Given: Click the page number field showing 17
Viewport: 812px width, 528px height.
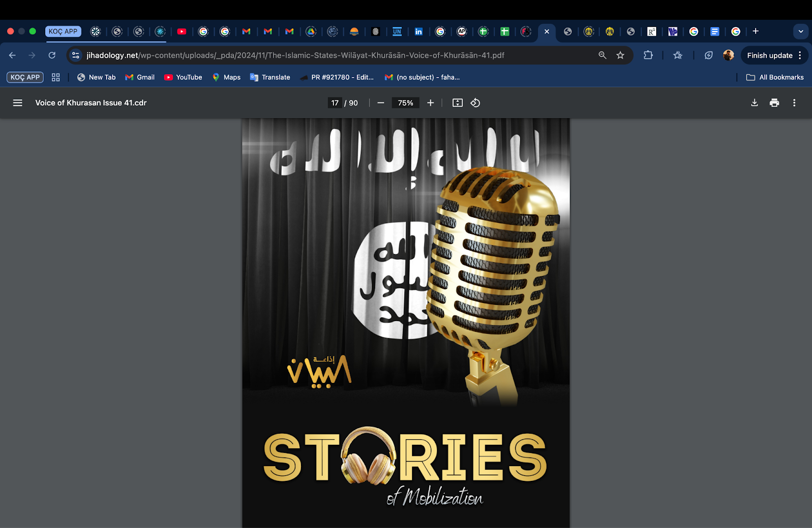Looking at the screenshot, I should point(335,103).
